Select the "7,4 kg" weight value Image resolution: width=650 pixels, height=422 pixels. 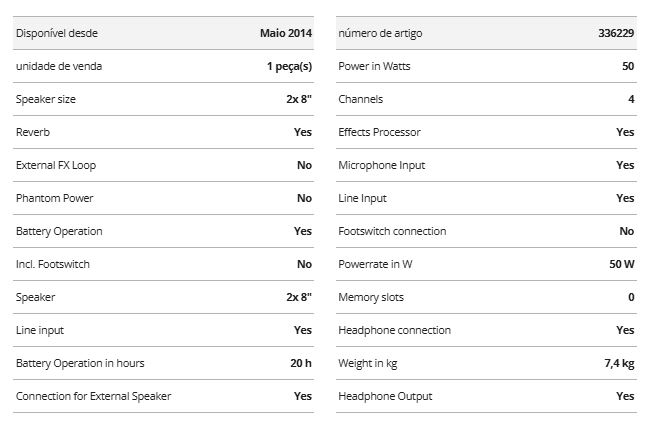point(619,363)
